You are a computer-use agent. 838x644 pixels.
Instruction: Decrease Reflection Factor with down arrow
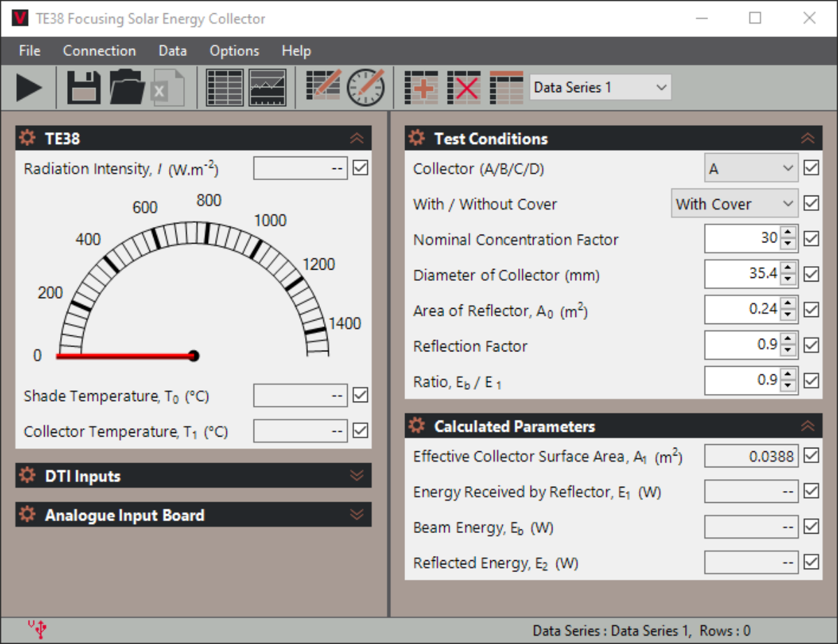click(x=788, y=351)
